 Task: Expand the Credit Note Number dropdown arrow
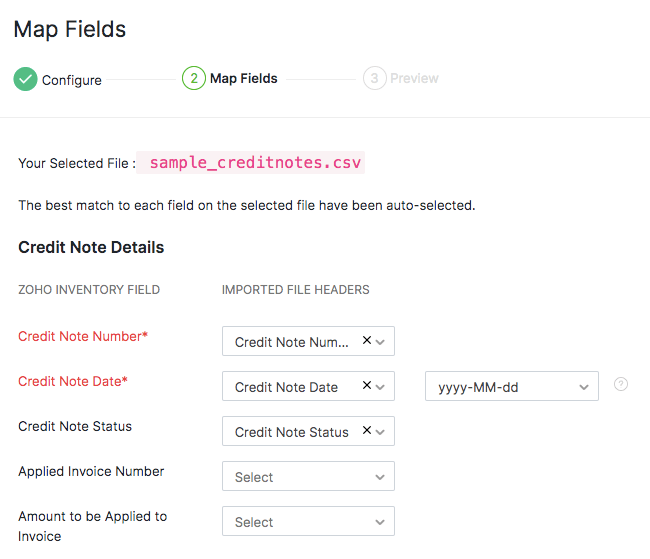381,342
